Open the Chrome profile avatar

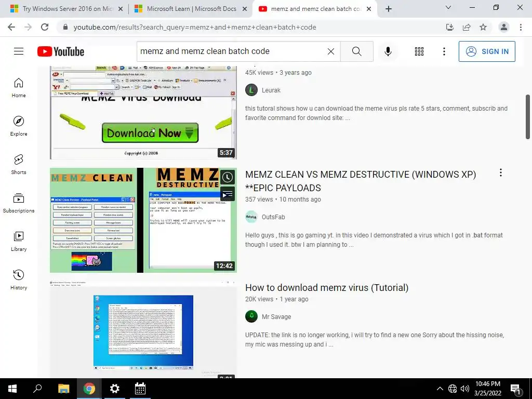coord(504,27)
